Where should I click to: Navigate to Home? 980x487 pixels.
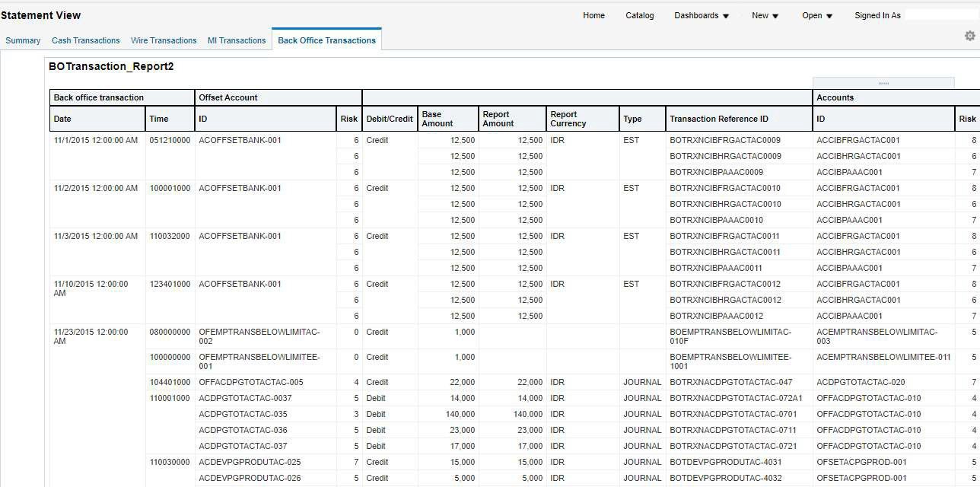pos(593,15)
